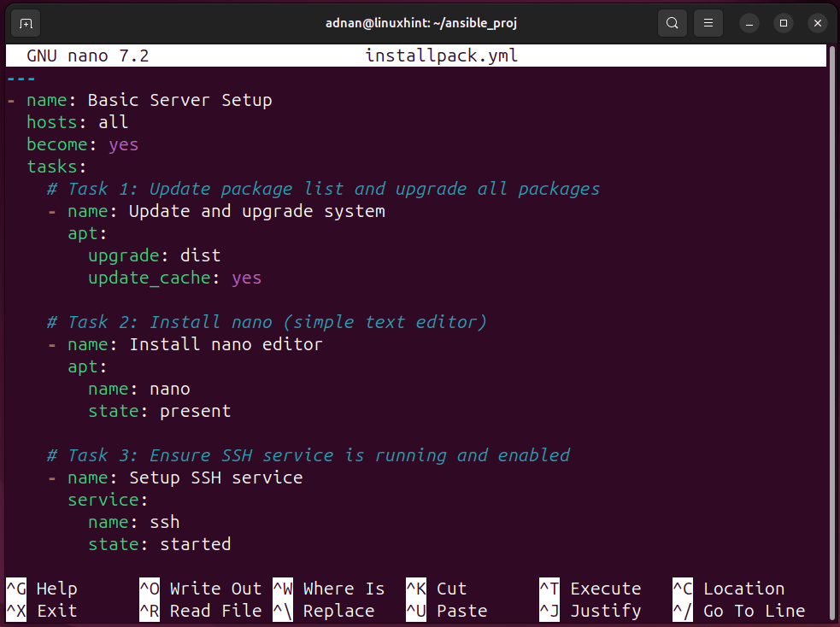Minimize the terminal window
The width and height of the screenshot is (840, 627).
[x=749, y=24]
